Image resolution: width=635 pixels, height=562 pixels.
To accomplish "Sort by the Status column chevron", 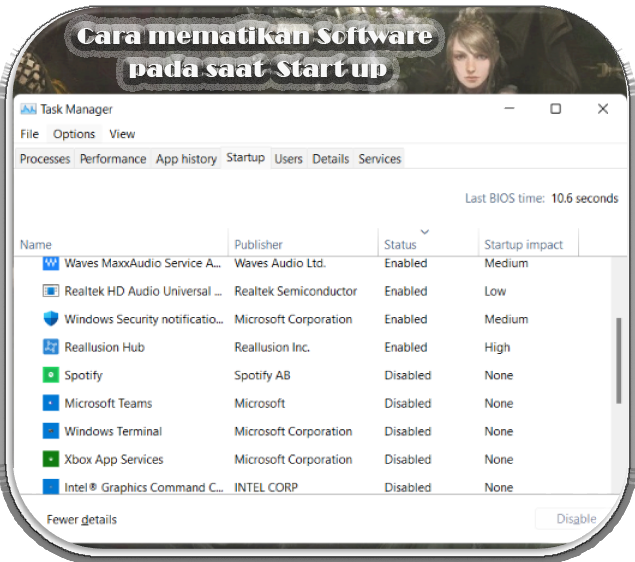I will pyautogui.click(x=424, y=232).
